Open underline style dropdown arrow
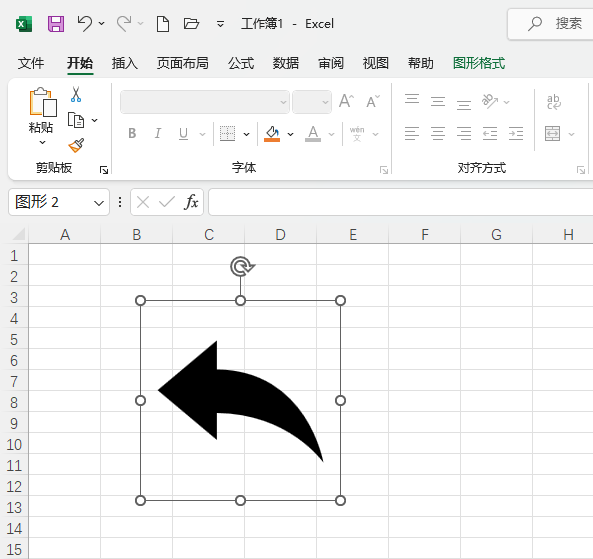 (202, 134)
